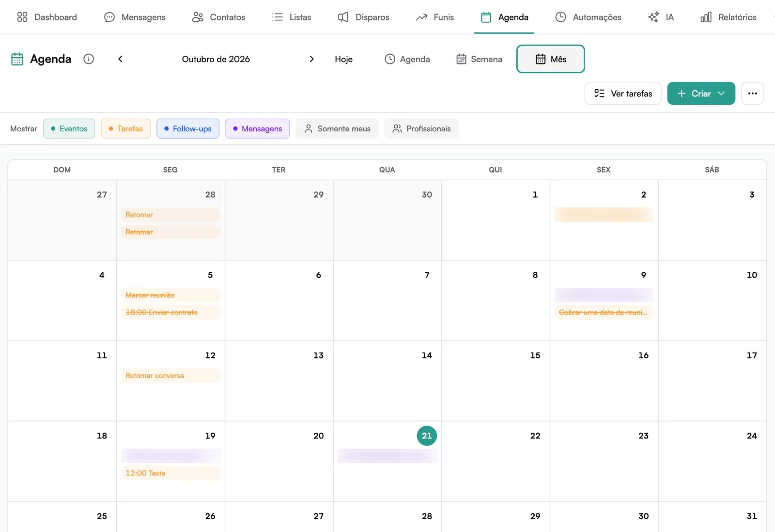
Task: Click the Agenda calendar icon in top nav
Action: [486, 17]
